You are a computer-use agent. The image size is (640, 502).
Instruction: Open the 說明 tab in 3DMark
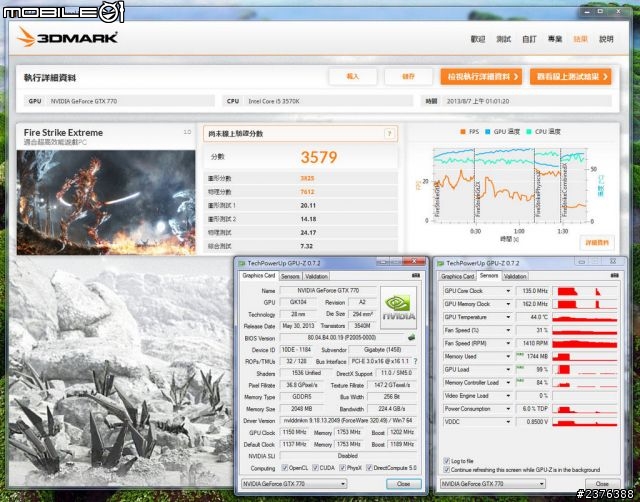[x=606, y=39]
